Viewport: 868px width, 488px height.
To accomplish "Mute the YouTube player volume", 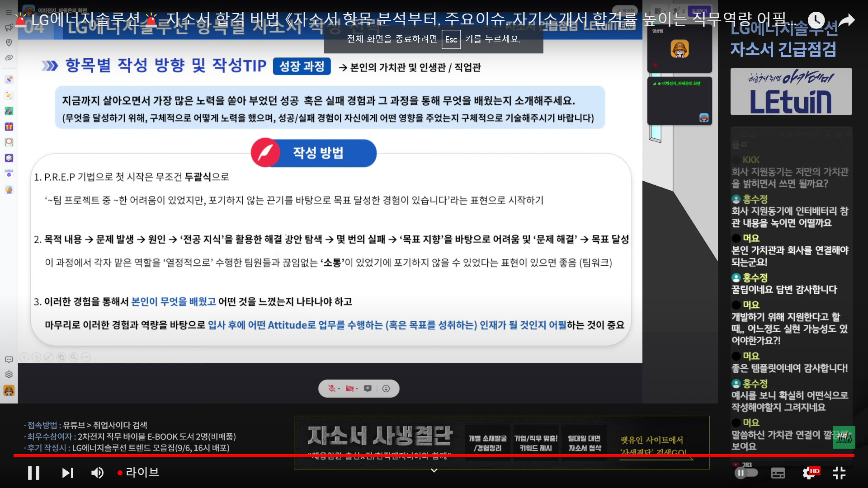I will (x=97, y=473).
